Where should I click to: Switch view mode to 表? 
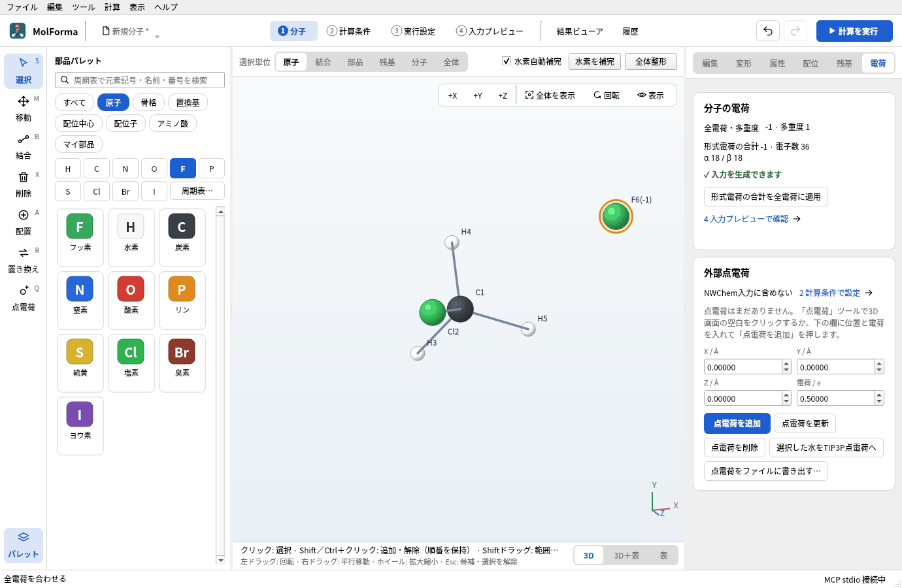[663, 555]
